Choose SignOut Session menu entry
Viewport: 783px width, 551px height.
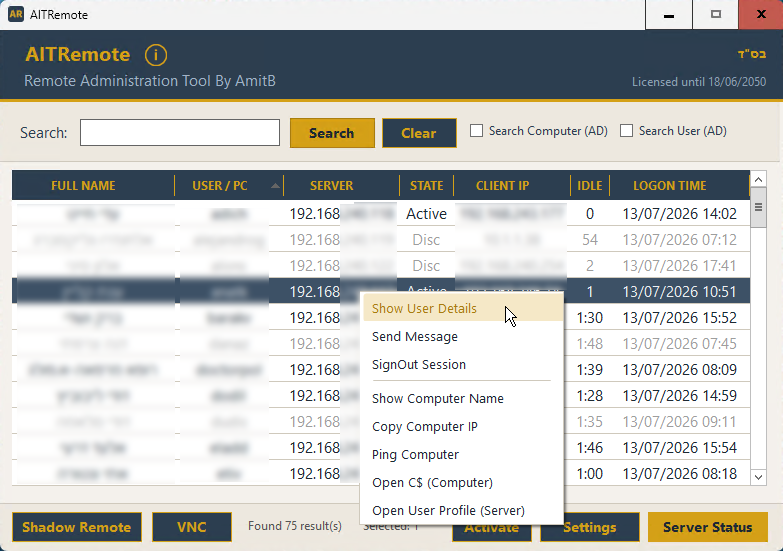click(x=462, y=364)
